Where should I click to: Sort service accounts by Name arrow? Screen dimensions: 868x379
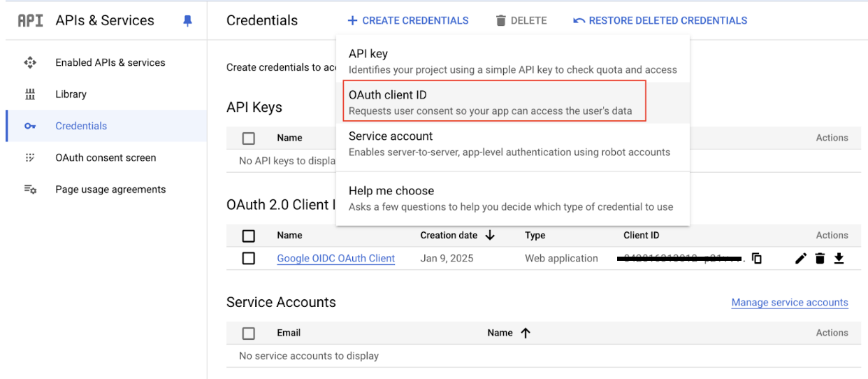pos(526,334)
